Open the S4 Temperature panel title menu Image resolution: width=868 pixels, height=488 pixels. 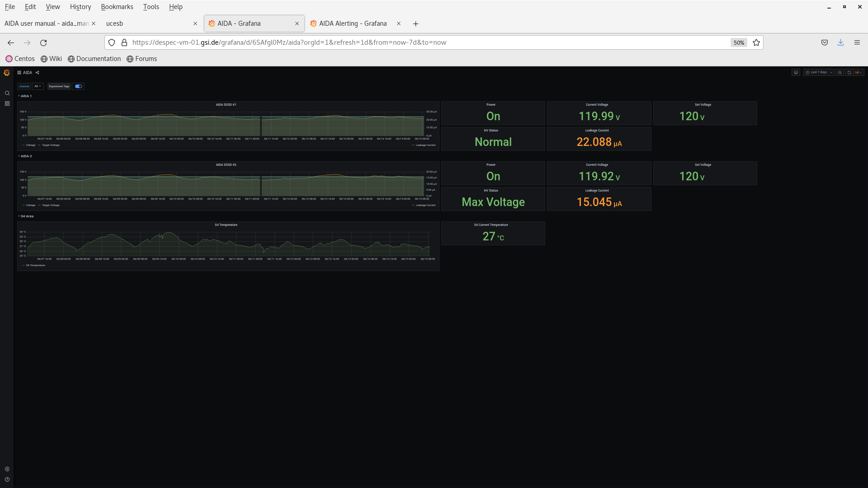pos(226,225)
